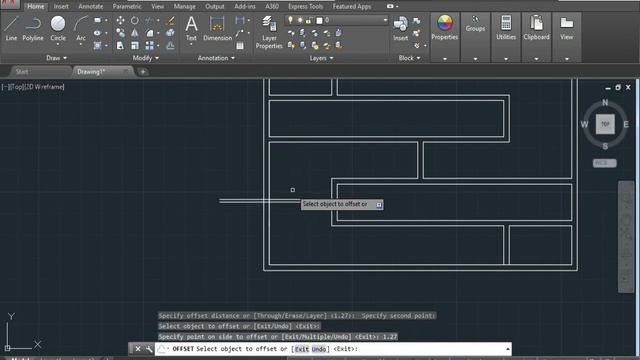The height and width of the screenshot is (360, 640).
Task: Click the Dimension tool
Action: point(217,28)
